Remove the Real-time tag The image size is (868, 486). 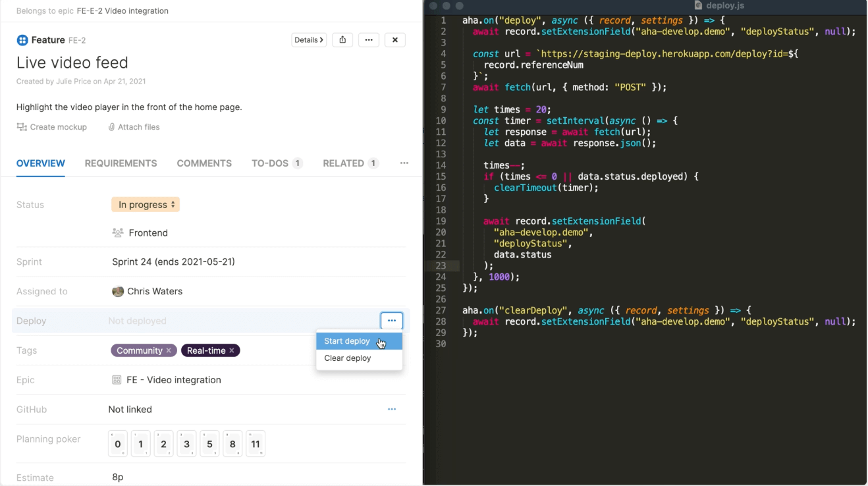click(x=232, y=351)
